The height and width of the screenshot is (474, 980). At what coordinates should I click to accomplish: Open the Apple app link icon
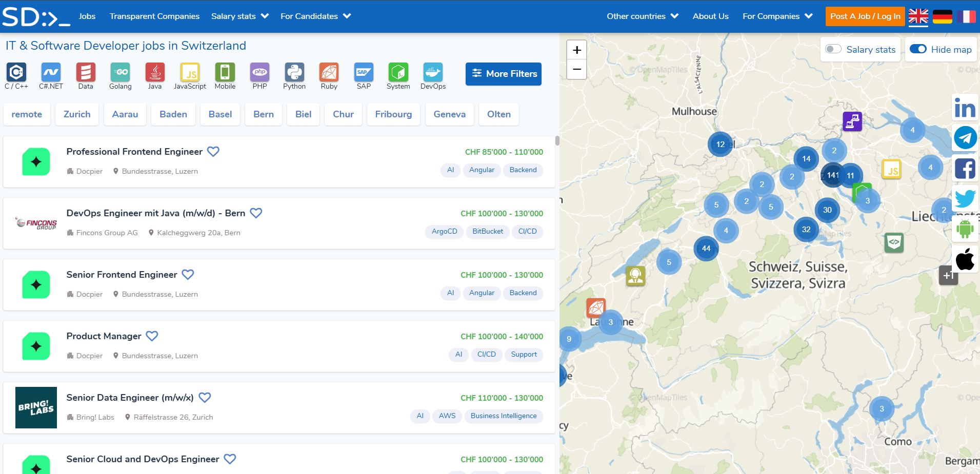click(965, 259)
